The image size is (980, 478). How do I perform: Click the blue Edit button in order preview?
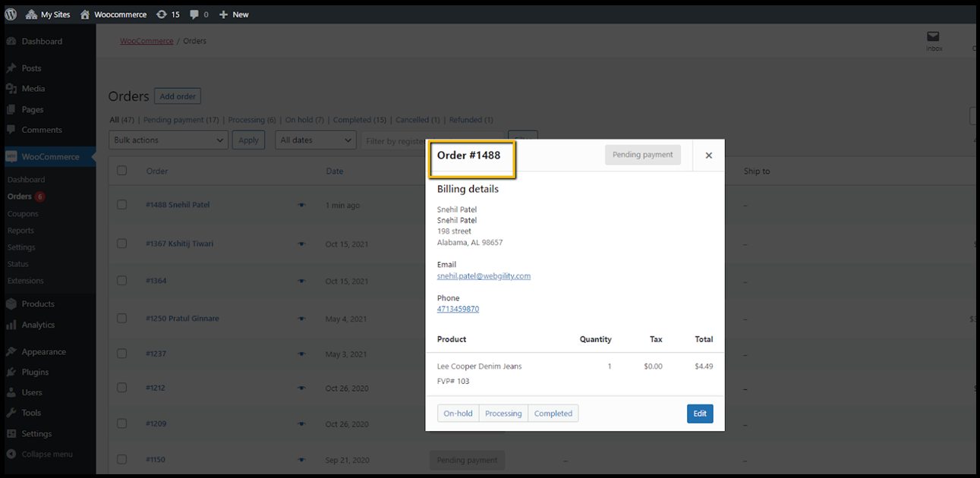(700, 414)
